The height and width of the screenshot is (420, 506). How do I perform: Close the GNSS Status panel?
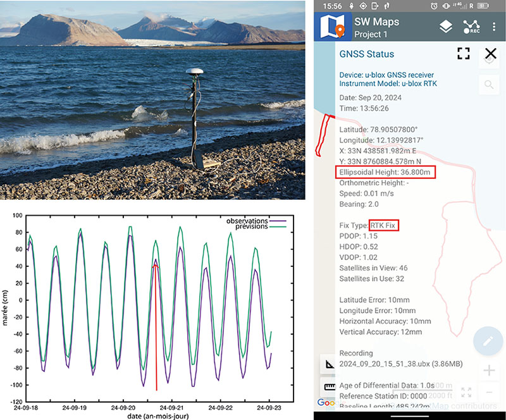click(x=490, y=54)
